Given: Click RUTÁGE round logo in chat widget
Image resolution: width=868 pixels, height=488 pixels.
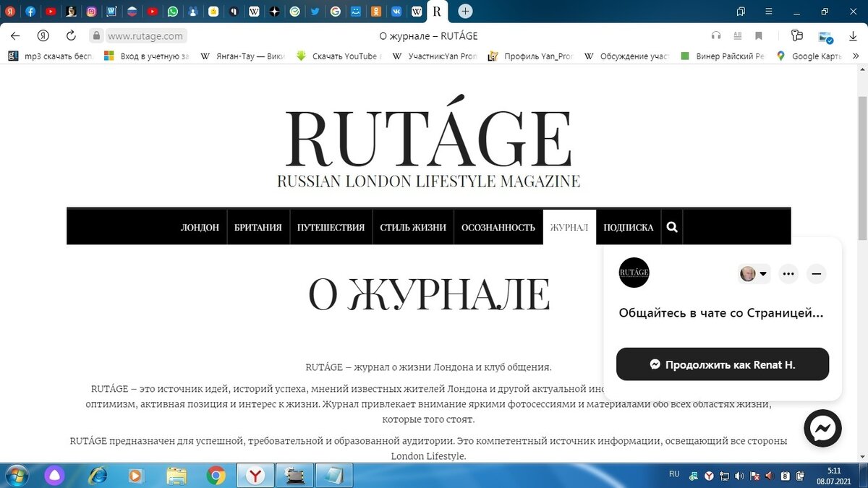Looking at the screenshot, I should coord(634,273).
